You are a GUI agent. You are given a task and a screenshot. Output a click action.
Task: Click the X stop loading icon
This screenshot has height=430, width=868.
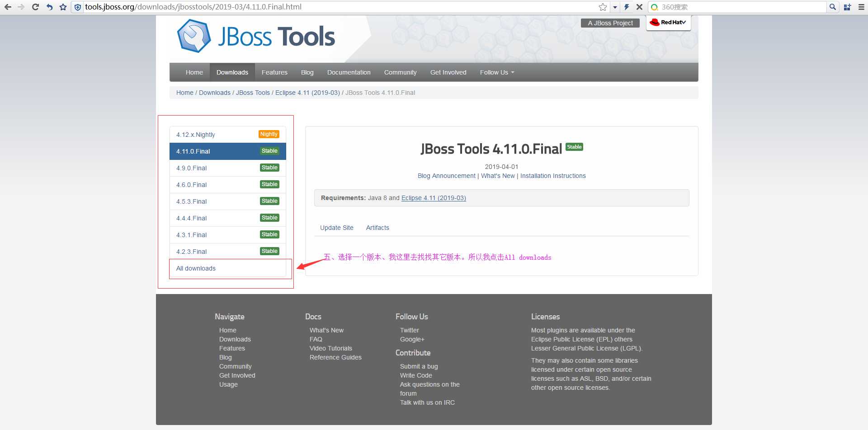[639, 7]
